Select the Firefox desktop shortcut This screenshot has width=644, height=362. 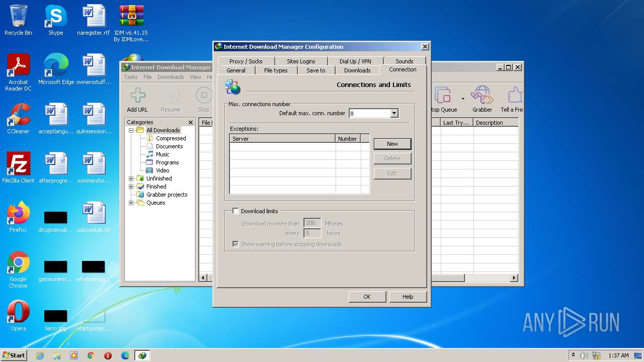[18, 217]
